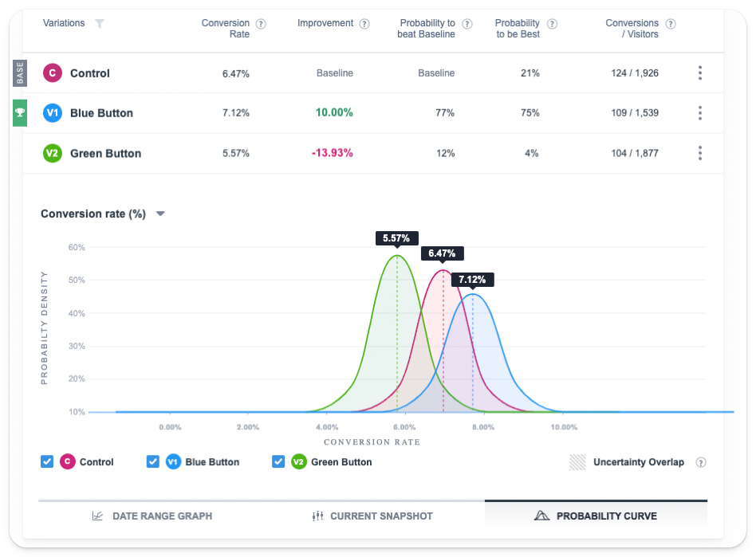Click the help icon beside Conversion Rate
Viewport: 756px width, 557px height.
click(x=261, y=24)
